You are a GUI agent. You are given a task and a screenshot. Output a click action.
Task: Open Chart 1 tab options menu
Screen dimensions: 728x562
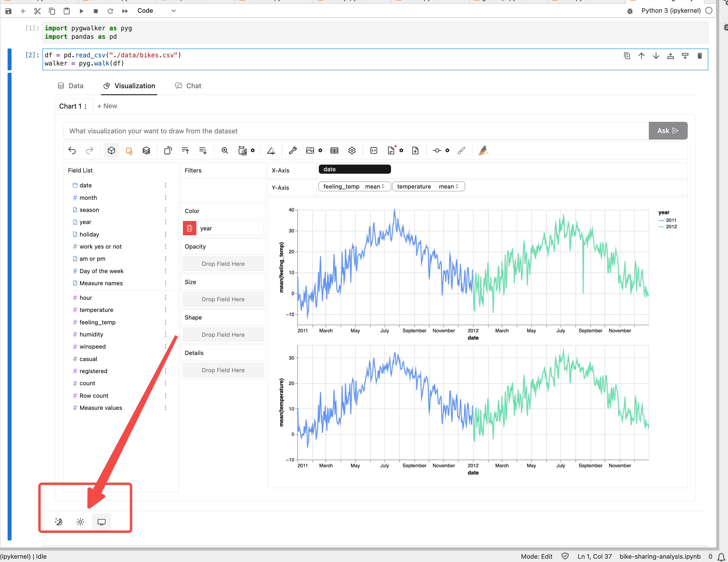click(x=86, y=106)
